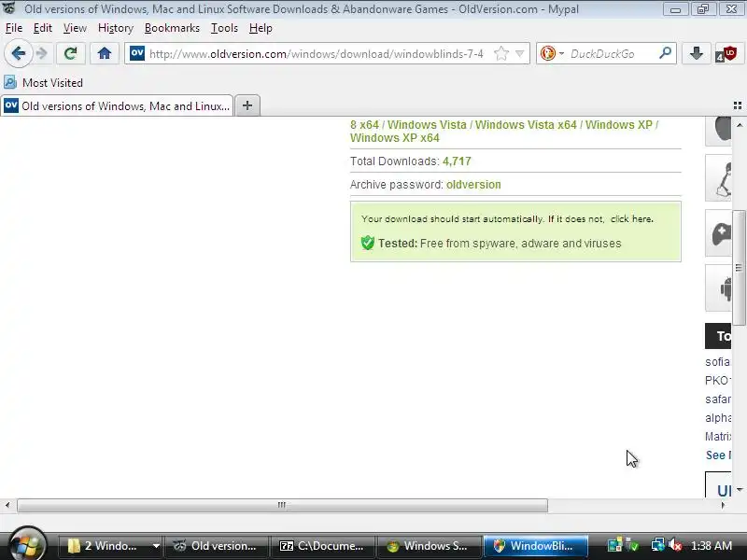Select the Old versions of Windows tab
This screenshot has height=560, width=747.
(118, 105)
